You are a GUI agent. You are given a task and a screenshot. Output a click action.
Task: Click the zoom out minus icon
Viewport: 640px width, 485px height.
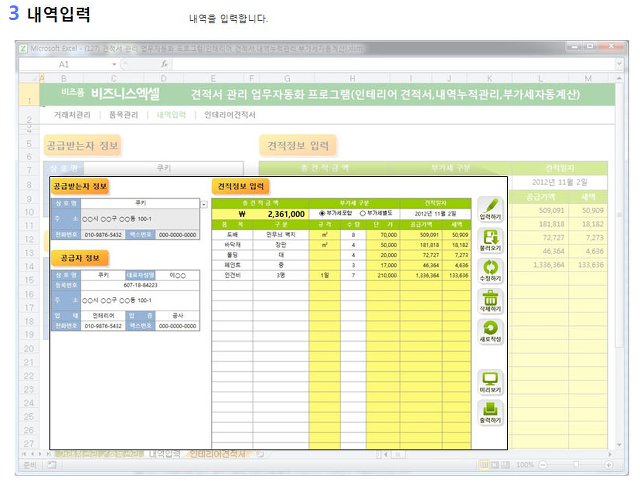pyautogui.click(x=543, y=465)
